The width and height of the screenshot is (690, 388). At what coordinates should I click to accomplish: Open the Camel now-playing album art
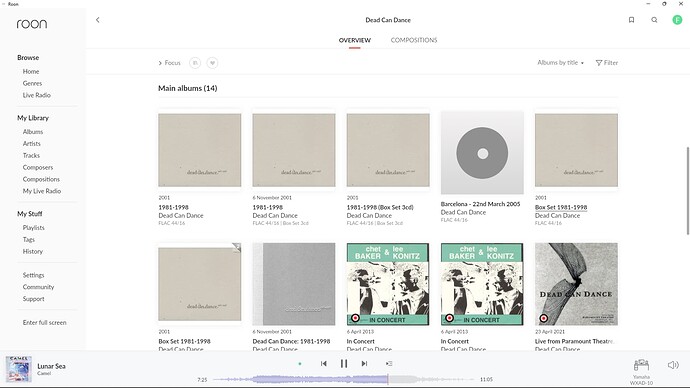click(19, 369)
